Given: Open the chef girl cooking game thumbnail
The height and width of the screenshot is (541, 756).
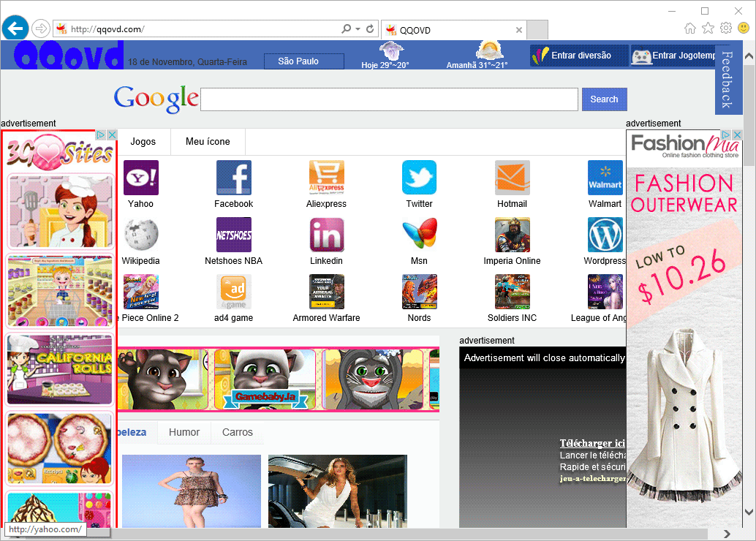Looking at the screenshot, I should tap(61, 211).
